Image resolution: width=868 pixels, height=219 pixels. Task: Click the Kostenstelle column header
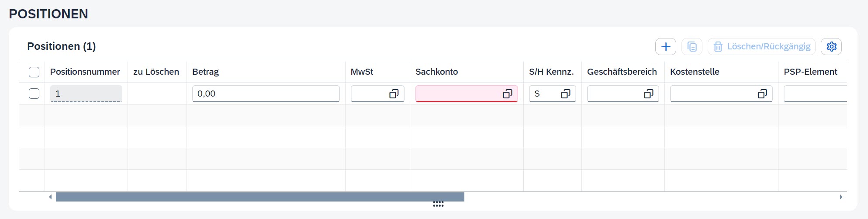(695, 72)
